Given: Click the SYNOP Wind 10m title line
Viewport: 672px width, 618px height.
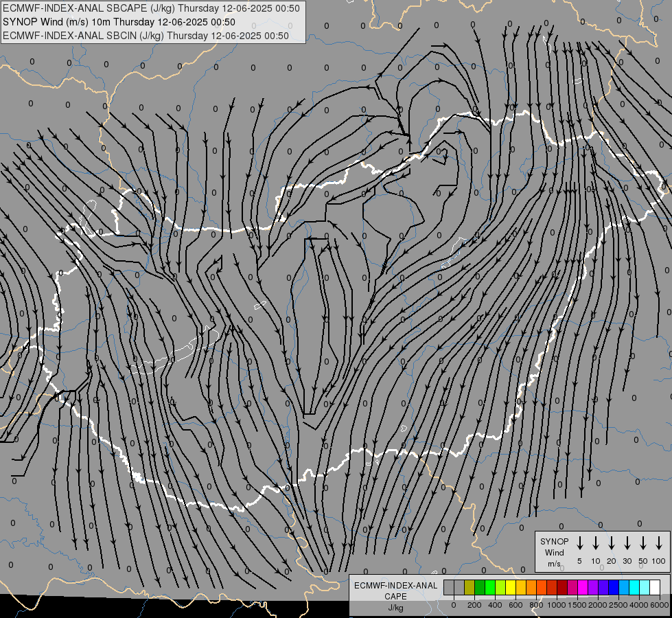Looking at the screenshot, I should (119, 22).
